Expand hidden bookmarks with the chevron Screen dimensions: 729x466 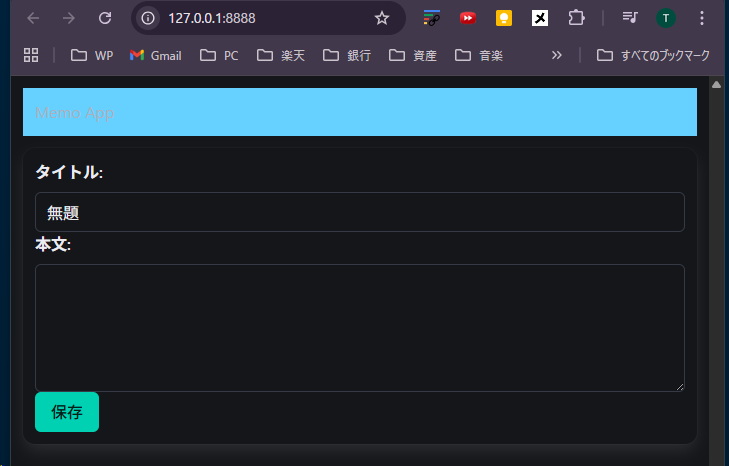pos(557,55)
